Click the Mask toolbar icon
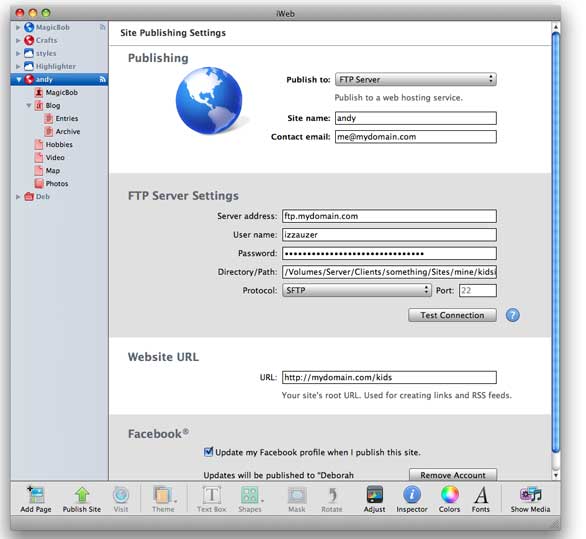The width and height of the screenshot is (586, 539). pyautogui.click(x=297, y=495)
